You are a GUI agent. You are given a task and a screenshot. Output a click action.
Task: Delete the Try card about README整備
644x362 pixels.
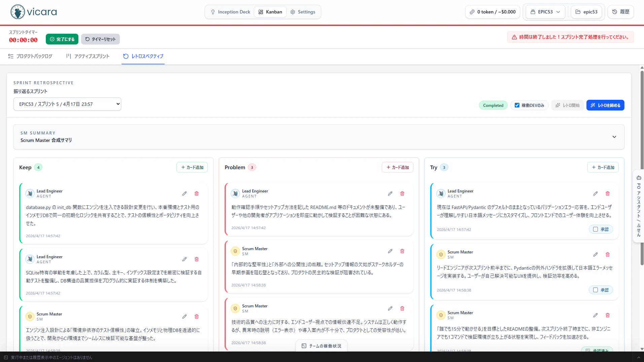pyautogui.click(x=608, y=315)
